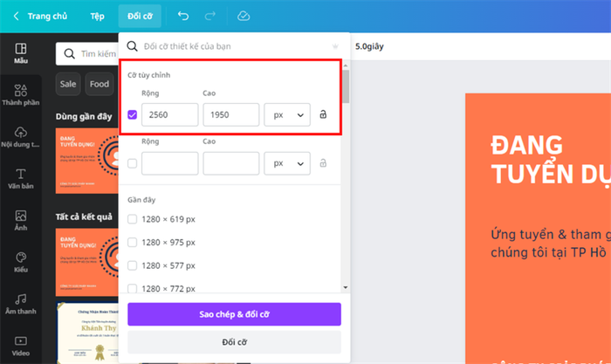Check the empty custom size row checkbox
The height and width of the screenshot is (364, 611).
tap(133, 163)
